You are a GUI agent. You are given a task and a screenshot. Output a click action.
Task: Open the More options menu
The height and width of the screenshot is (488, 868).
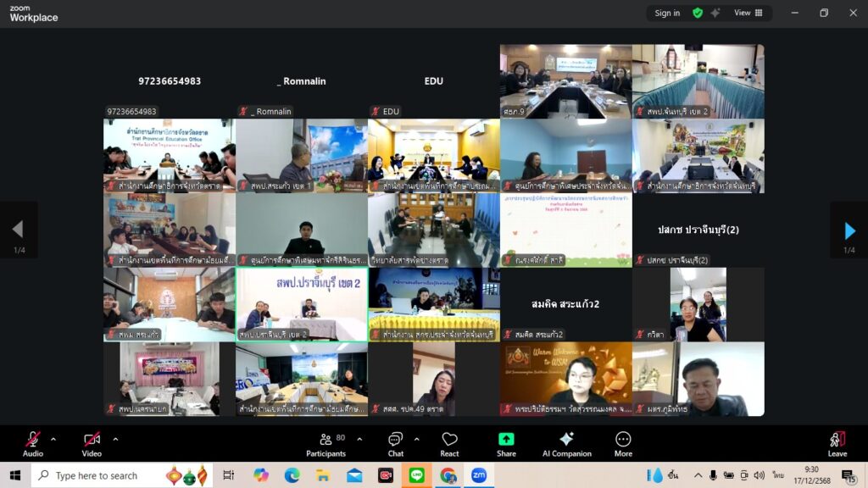623,442
